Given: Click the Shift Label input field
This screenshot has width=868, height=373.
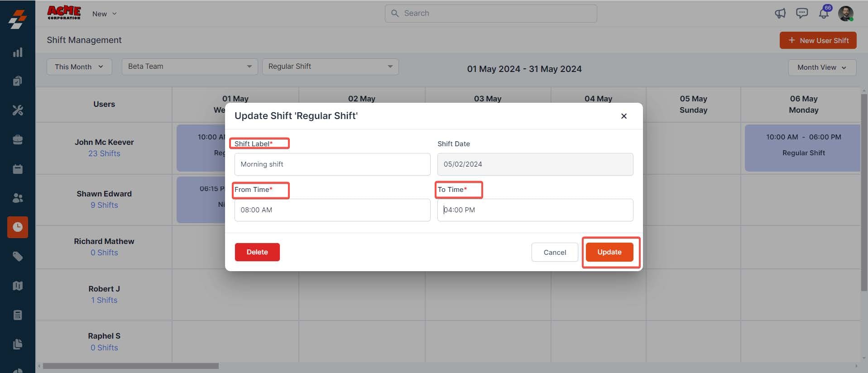Looking at the screenshot, I should [332, 164].
